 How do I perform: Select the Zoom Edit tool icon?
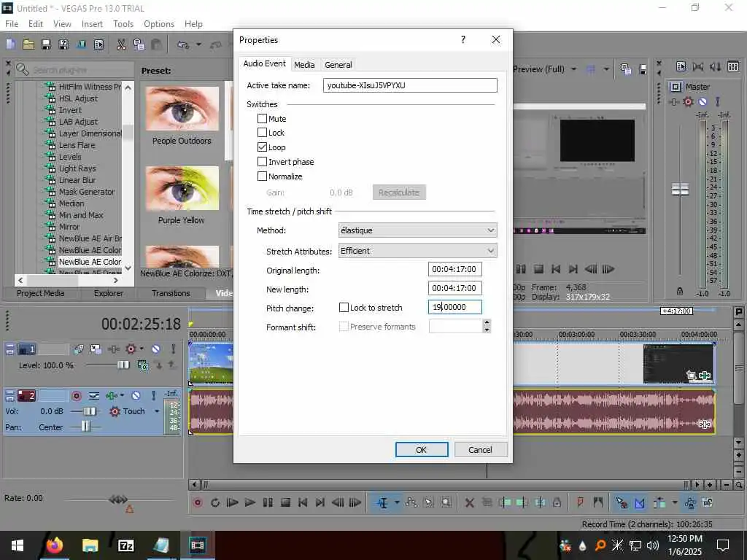point(446,502)
